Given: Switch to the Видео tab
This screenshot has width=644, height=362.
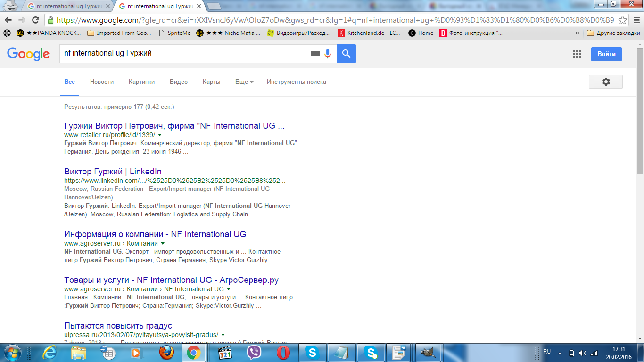Looking at the screenshot, I should coord(179,82).
